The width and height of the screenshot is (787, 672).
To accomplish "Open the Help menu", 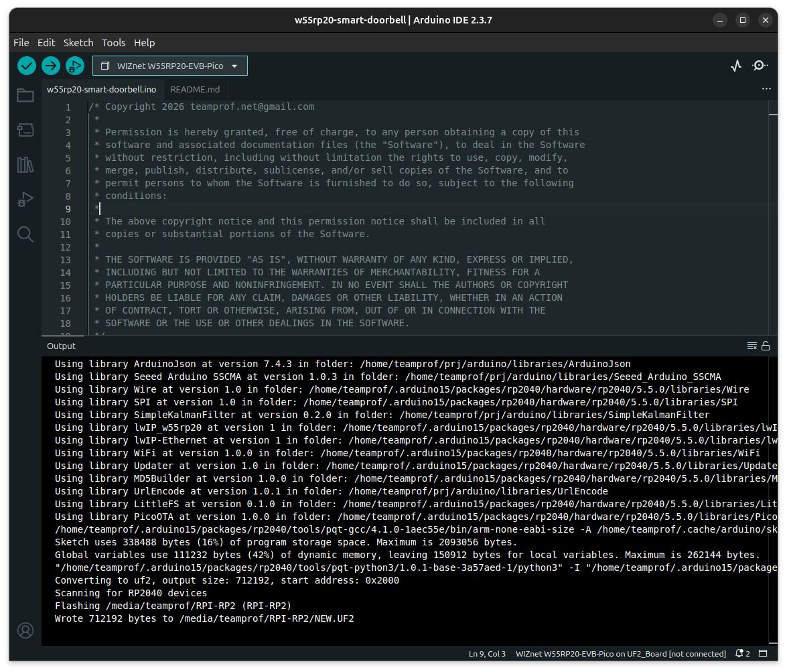I will point(144,43).
